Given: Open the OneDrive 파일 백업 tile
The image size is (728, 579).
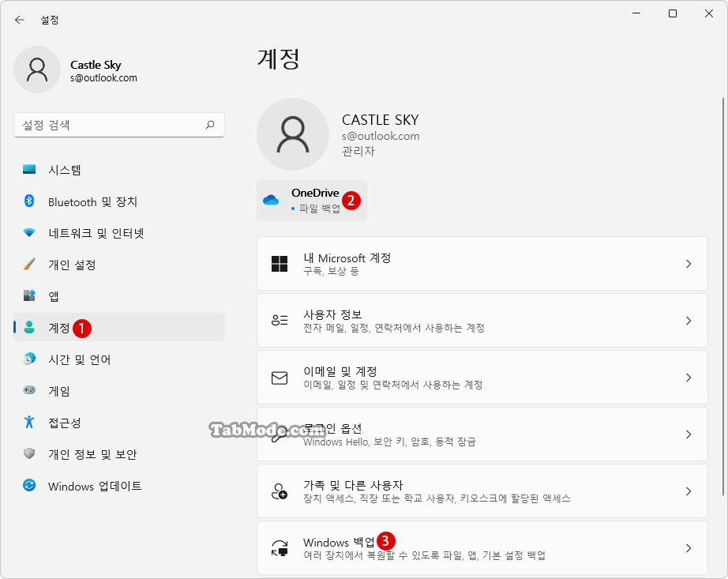Looking at the screenshot, I should [x=312, y=201].
